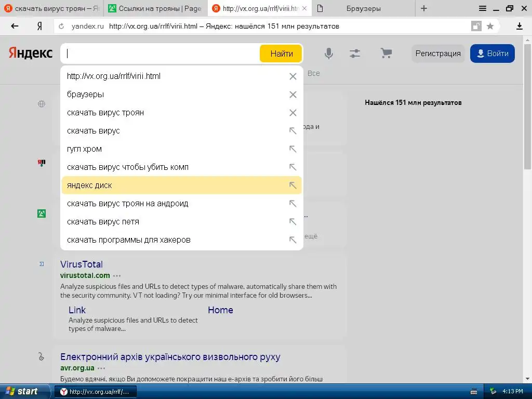Insert 'скачать программы для хакеров' via arrow
Screen dimensions: 532x399
tap(293, 240)
